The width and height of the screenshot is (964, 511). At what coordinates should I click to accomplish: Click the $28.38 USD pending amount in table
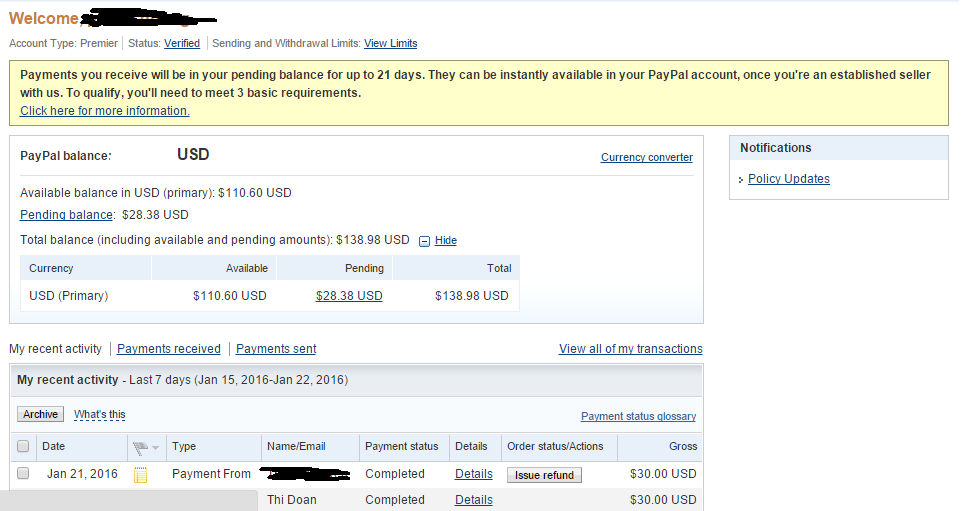(349, 296)
